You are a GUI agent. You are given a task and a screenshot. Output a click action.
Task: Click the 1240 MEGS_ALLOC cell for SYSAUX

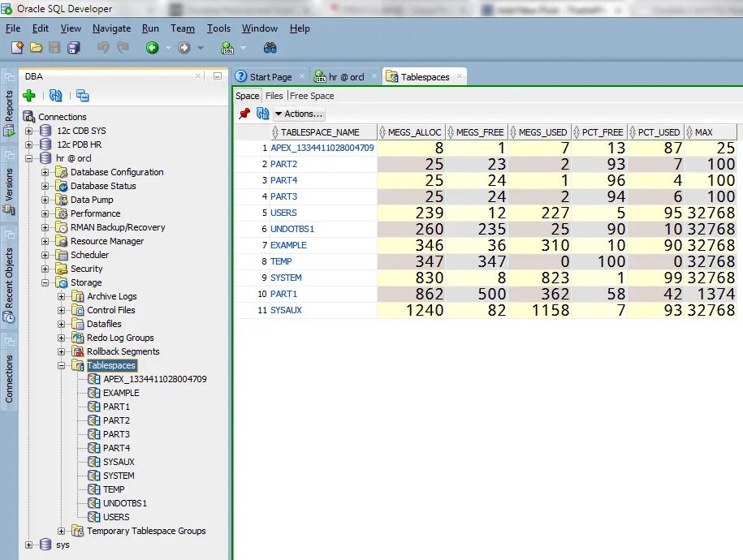tap(412, 310)
